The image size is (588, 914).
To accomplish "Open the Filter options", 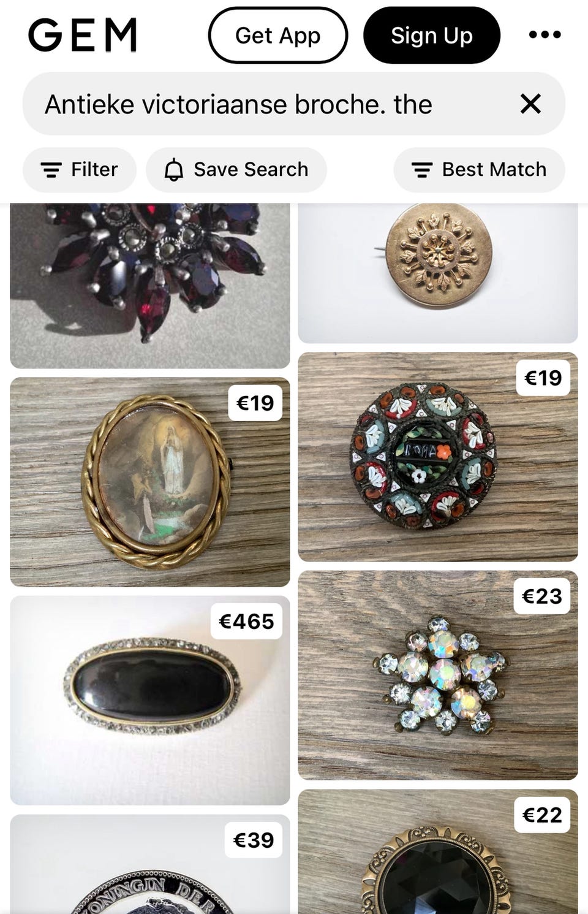I will coord(80,170).
